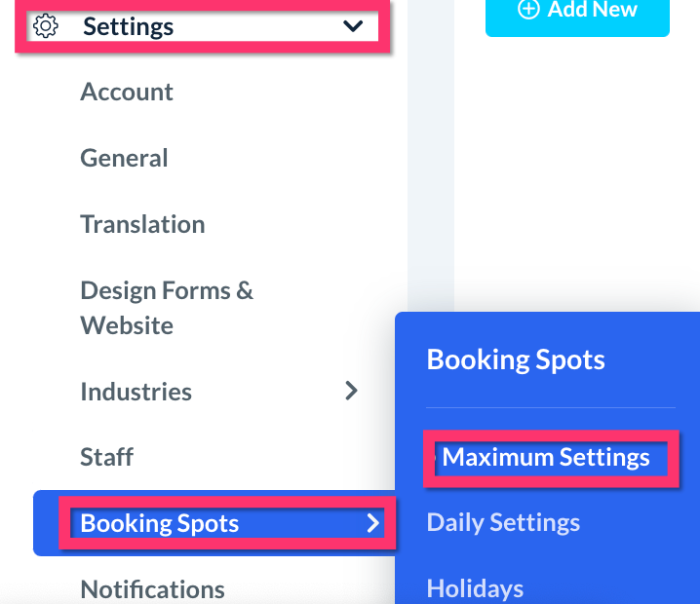Open the Account settings page
Image resolution: width=700 pixels, height=604 pixels.
pyautogui.click(x=127, y=93)
